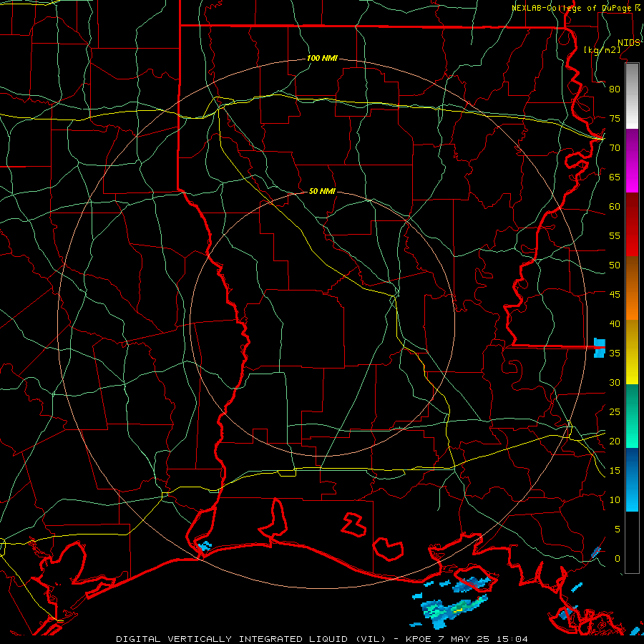
Task: Click the small cyan echo near the coastal river mouth
Action: pos(204,546)
